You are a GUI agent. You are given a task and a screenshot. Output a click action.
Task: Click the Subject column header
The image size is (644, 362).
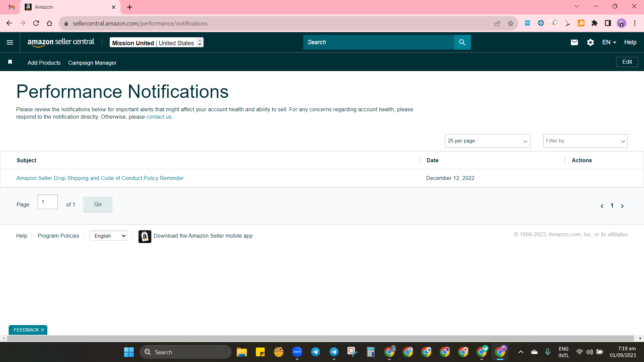(x=26, y=160)
